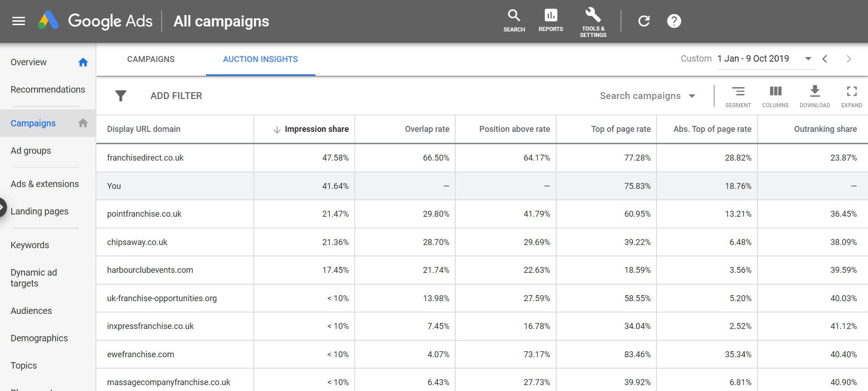
Task: Open Audiences section
Action: pyautogui.click(x=31, y=311)
